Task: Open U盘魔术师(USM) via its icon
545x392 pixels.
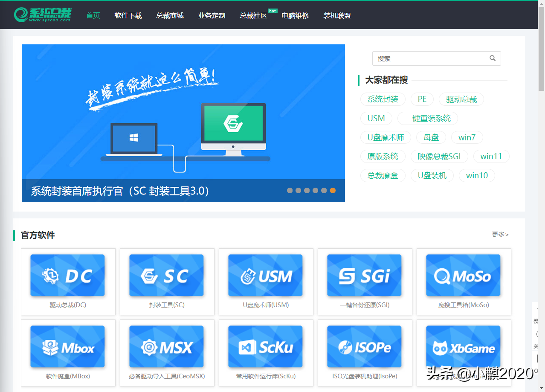Action: [265, 275]
